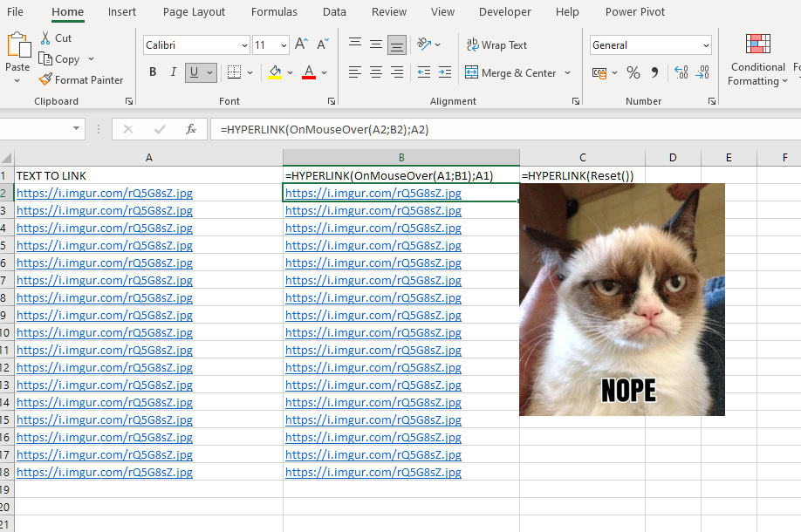The image size is (801, 532).
Task: Switch to Formulas tab
Action: 274,11
